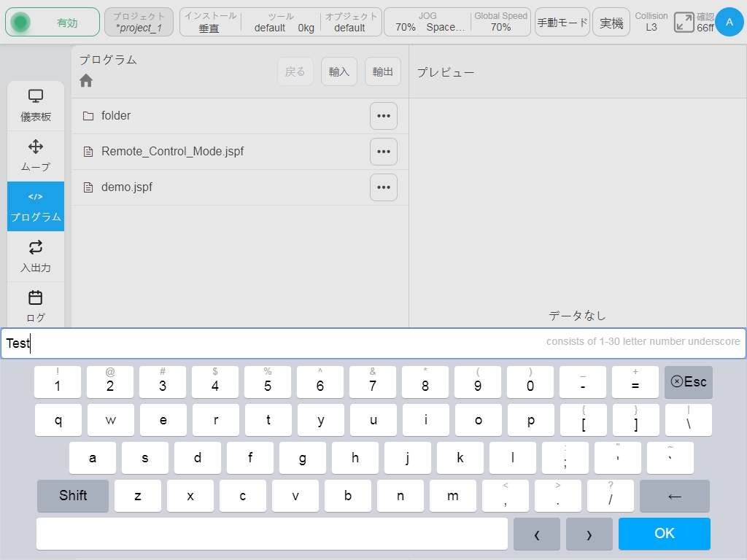Viewport: 747px width, 560px height.
Task: Open the 入出力 I/O sidebar item
Action: [x=36, y=257]
